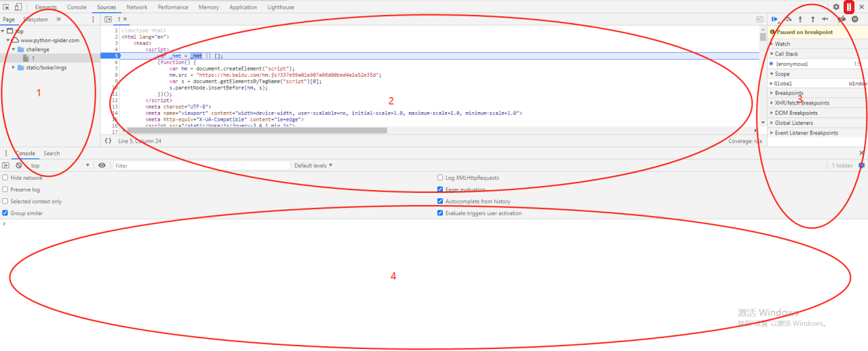The width and height of the screenshot is (868, 351).
Task: Select the (anonymous) call stack frame
Action: (x=791, y=64)
